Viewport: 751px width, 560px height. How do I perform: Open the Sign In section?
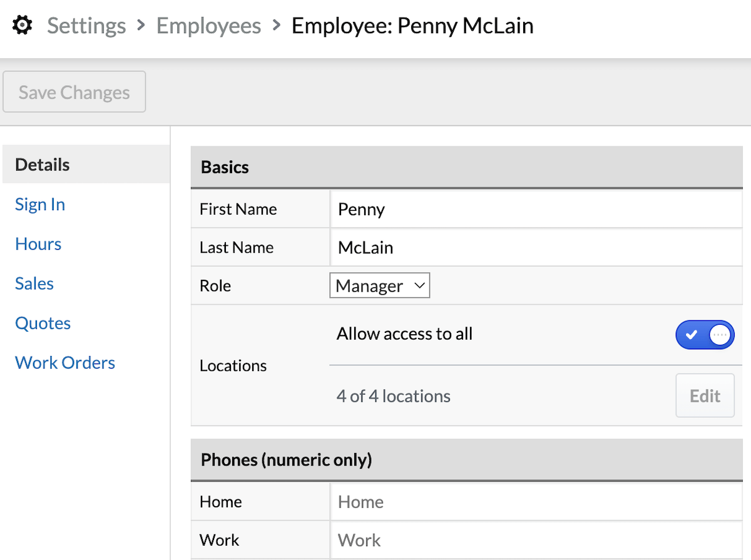(39, 204)
